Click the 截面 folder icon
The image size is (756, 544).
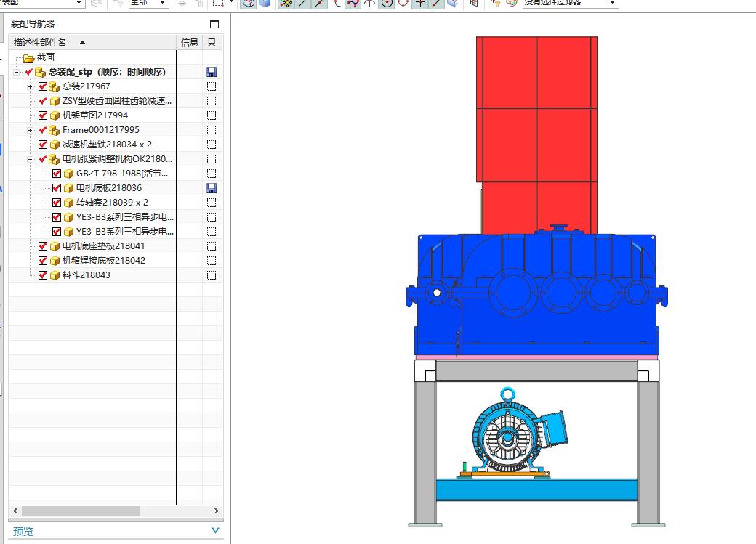[29, 58]
